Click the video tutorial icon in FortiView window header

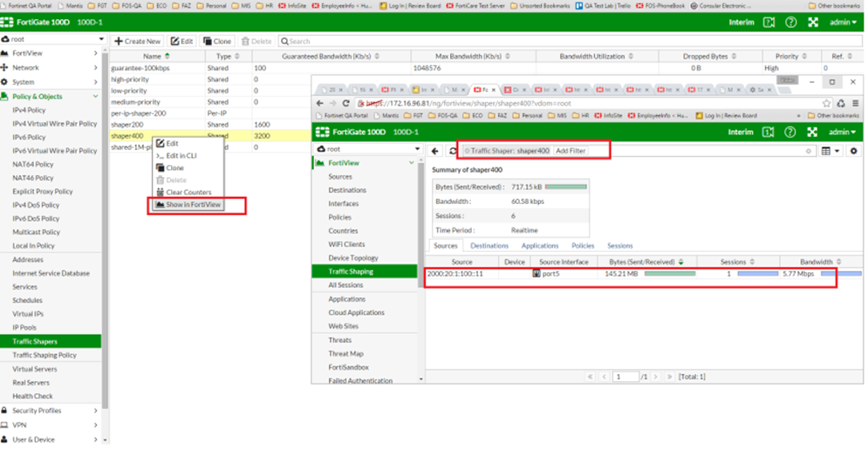coord(768,132)
